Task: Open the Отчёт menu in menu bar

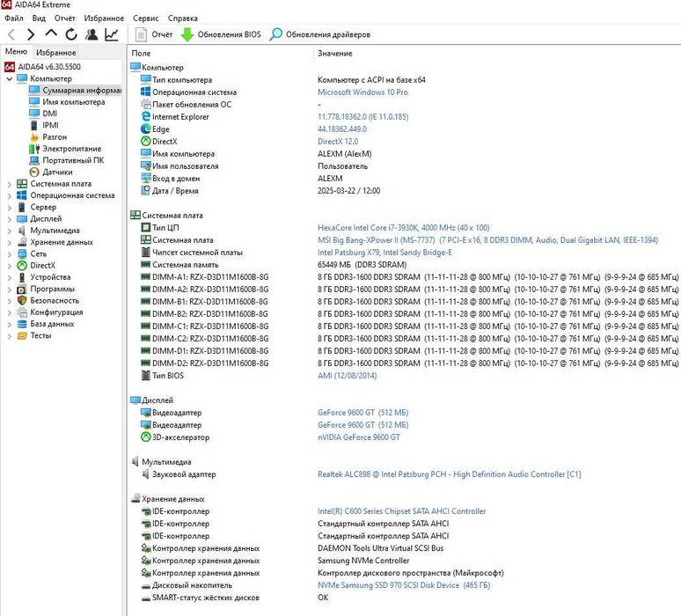Action: [65, 18]
